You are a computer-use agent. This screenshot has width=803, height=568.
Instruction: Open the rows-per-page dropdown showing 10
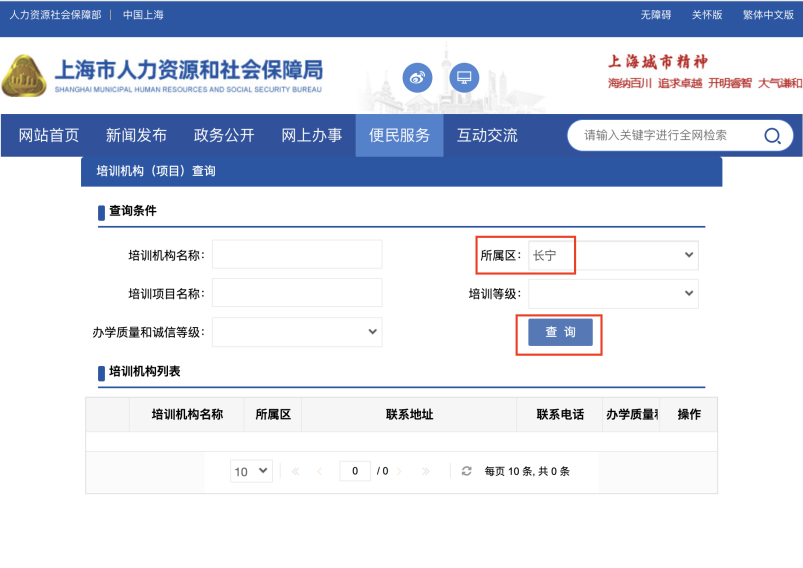[x=251, y=471]
